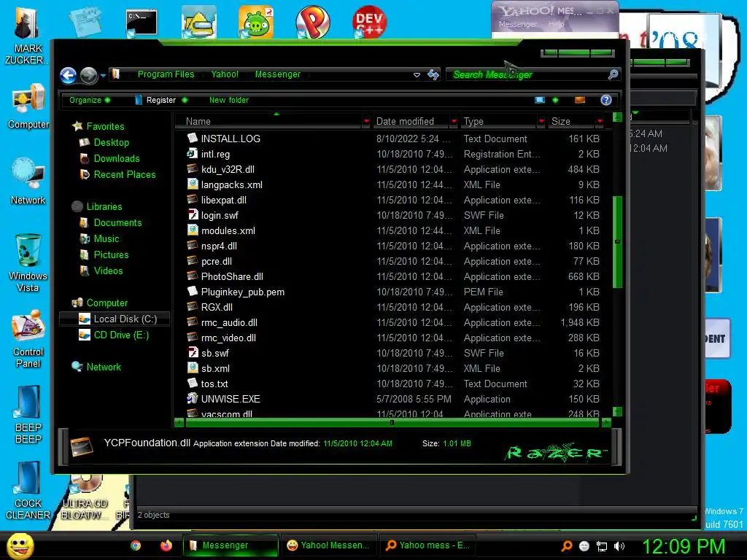Click the volume icon in system tray
The width and height of the screenshot is (747, 560).
(x=619, y=546)
